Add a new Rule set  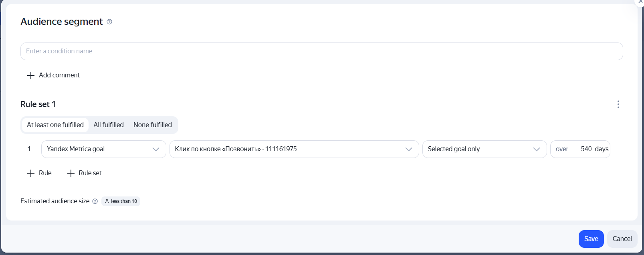tap(84, 173)
